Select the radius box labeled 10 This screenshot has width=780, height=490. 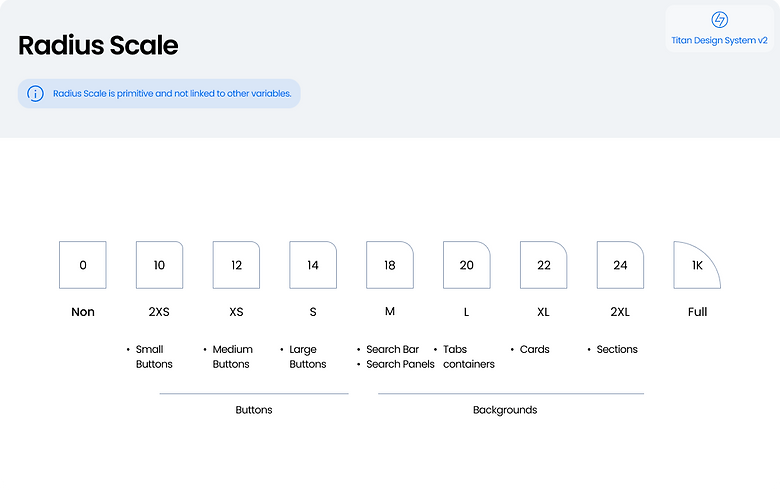159,265
